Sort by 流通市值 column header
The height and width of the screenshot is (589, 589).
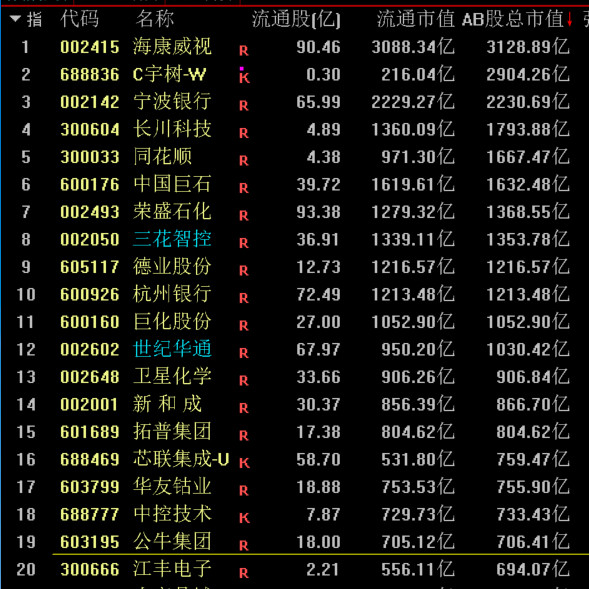pos(415,19)
